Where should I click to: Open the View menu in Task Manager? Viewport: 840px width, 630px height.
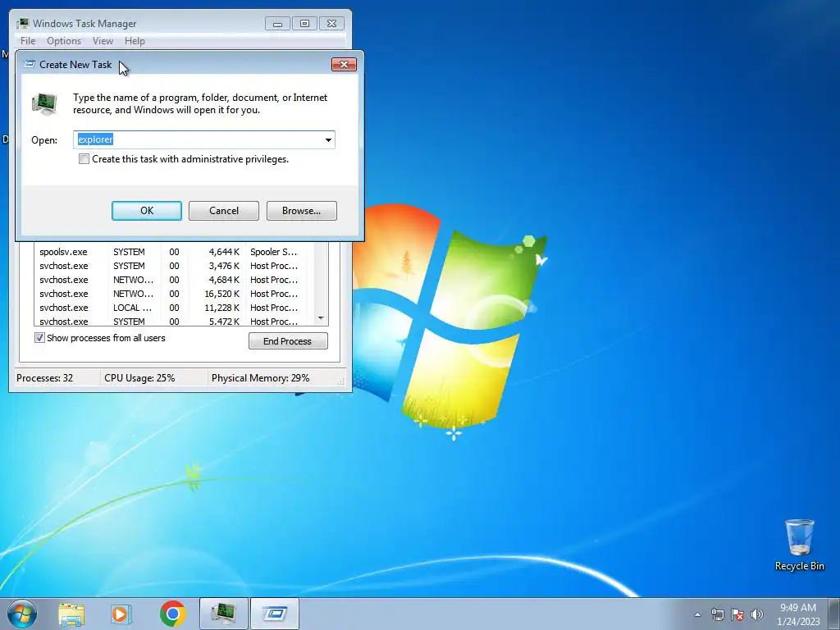click(x=103, y=41)
